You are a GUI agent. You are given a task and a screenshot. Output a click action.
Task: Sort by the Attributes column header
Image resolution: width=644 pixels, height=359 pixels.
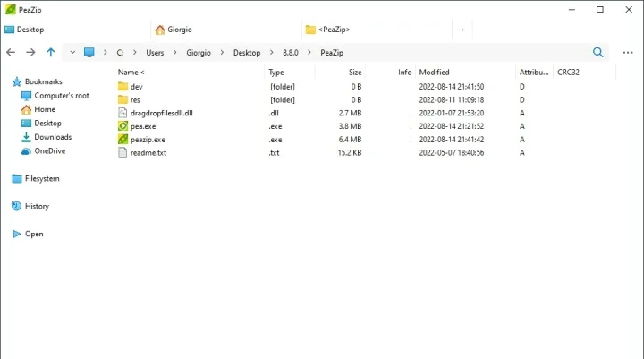tap(534, 72)
